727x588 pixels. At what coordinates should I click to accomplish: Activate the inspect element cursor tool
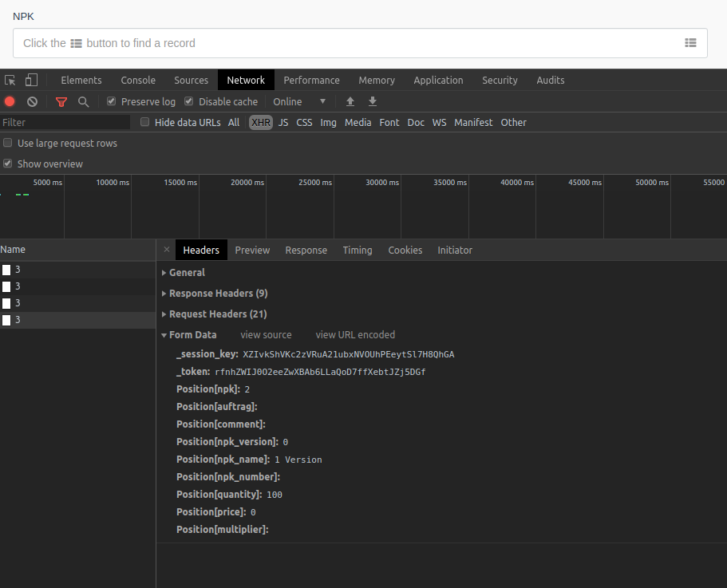click(x=10, y=80)
